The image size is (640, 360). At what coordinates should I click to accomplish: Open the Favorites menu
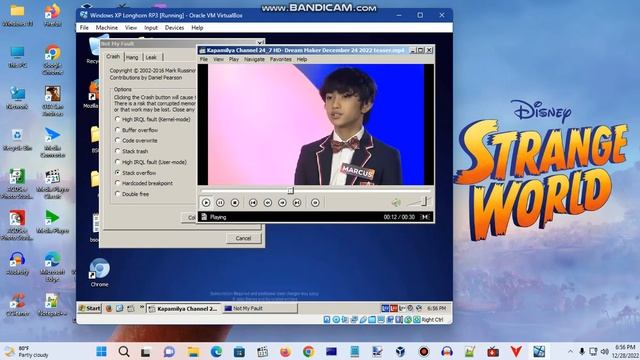coord(281,59)
